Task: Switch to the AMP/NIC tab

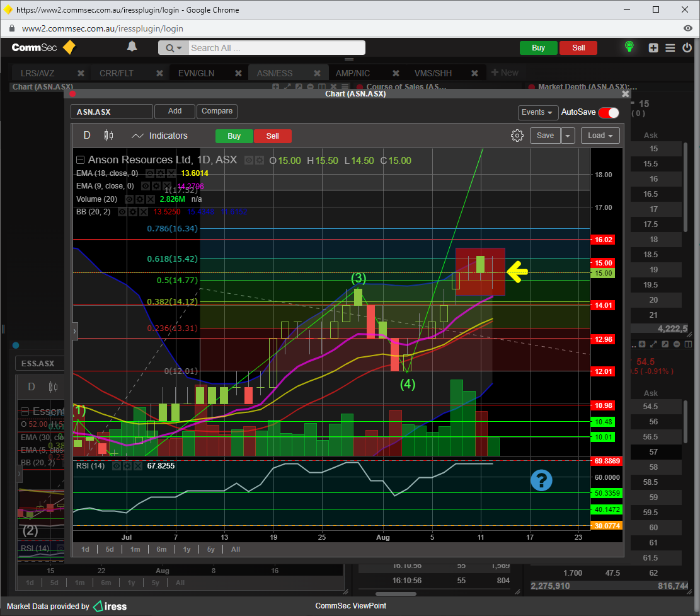Action: point(353,73)
